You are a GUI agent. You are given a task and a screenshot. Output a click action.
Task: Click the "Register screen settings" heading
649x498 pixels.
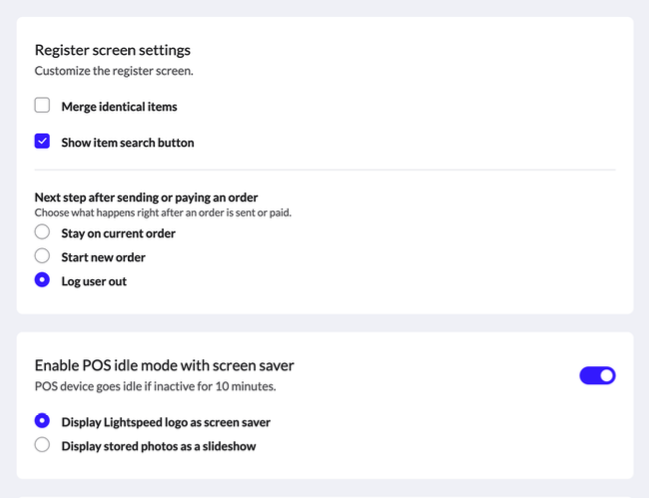113,50
